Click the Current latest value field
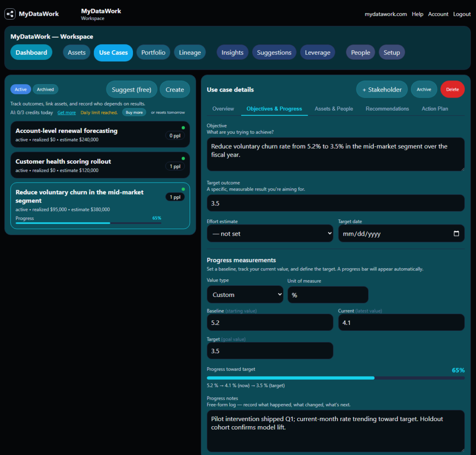The width and height of the screenshot is (476, 455). (x=401, y=323)
